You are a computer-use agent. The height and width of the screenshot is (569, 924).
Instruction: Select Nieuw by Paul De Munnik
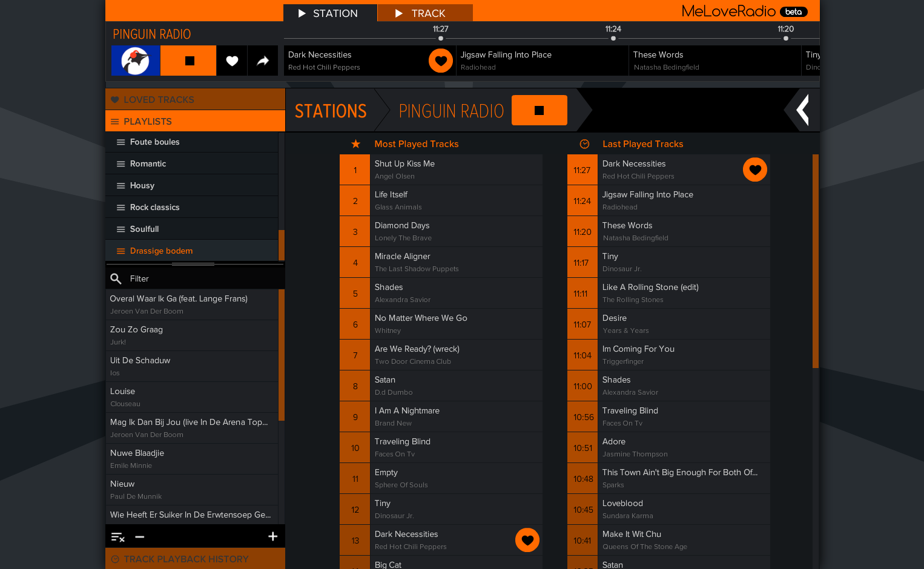[x=191, y=490]
